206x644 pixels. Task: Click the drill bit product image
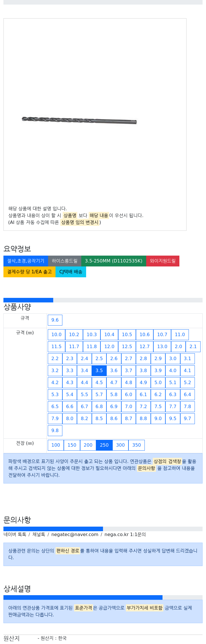click(79, 120)
